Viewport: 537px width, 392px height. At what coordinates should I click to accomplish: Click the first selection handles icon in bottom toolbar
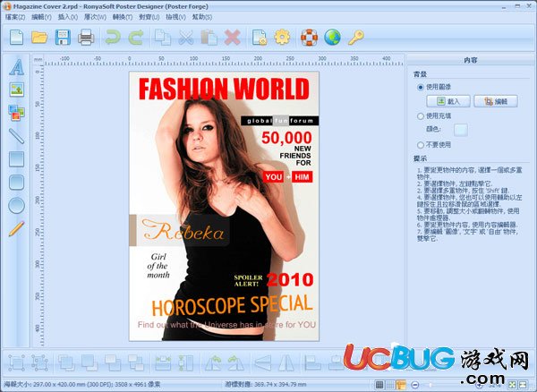16,362
